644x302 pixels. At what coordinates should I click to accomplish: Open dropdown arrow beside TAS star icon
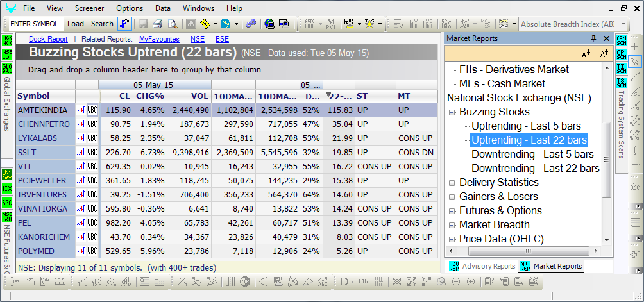(x=380, y=24)
